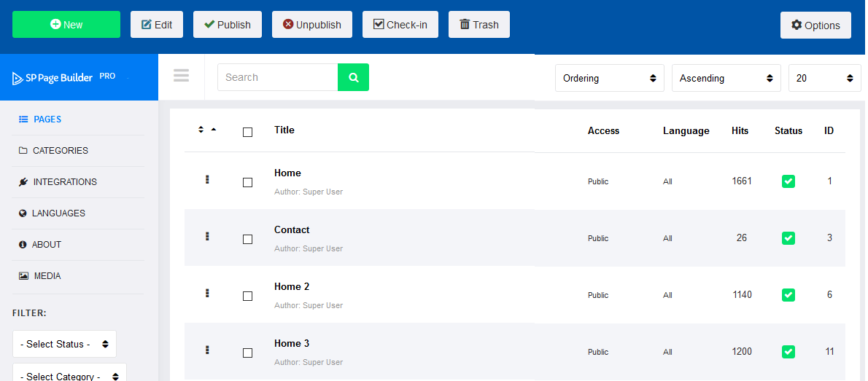Click the green New button
The image size is (868, 381).
[66, 24]
